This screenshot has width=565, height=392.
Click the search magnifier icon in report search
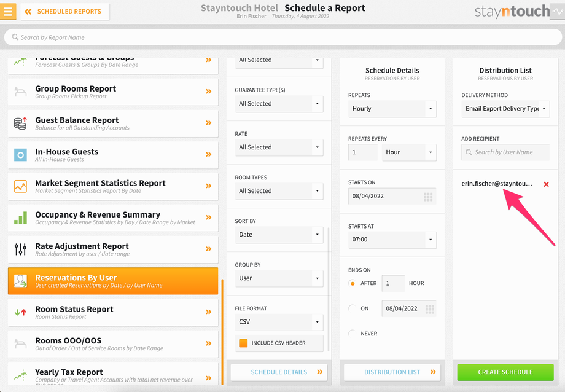tap(15, 37)
